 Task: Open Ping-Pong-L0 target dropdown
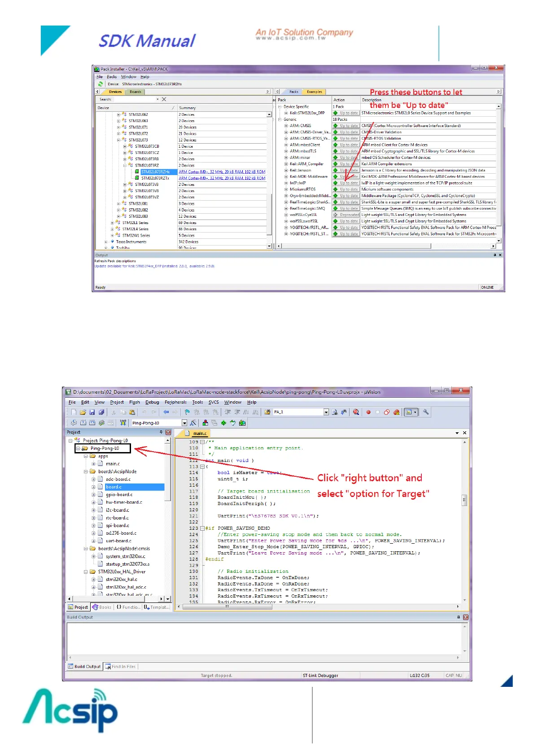click(184, 423)
